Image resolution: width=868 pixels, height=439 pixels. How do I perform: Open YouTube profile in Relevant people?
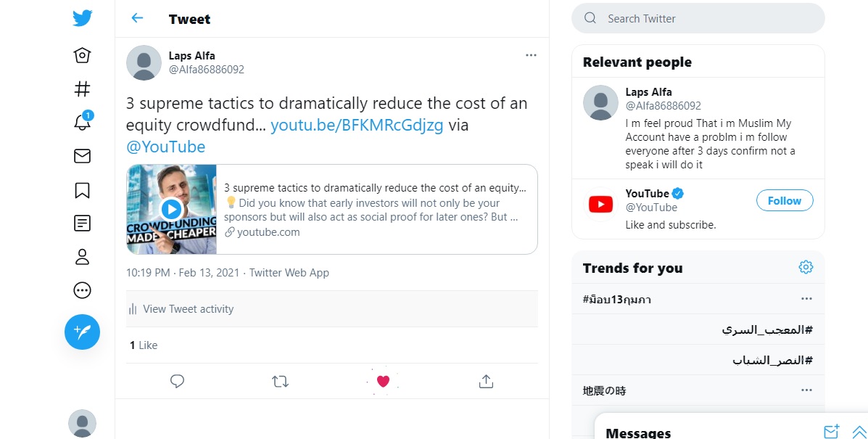pyautogui.click(x=647, y=193)
